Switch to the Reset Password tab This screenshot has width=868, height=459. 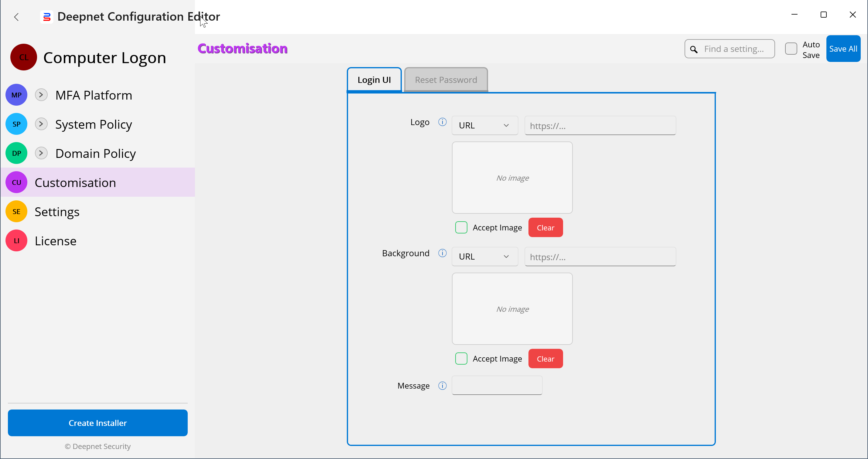446,80
